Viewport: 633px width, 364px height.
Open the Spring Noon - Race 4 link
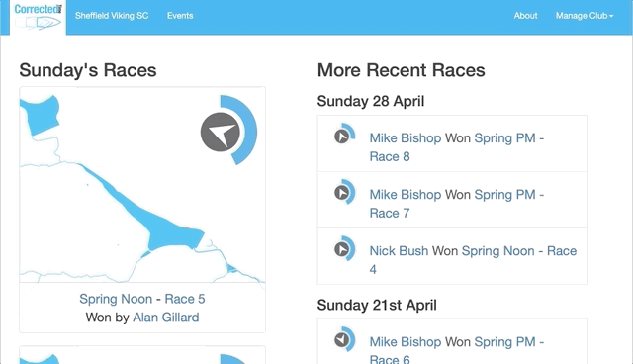(473, 260)
